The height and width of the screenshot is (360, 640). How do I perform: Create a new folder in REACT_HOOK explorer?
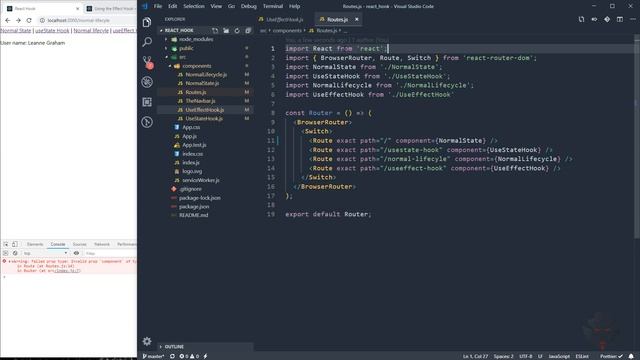[226, 31]
